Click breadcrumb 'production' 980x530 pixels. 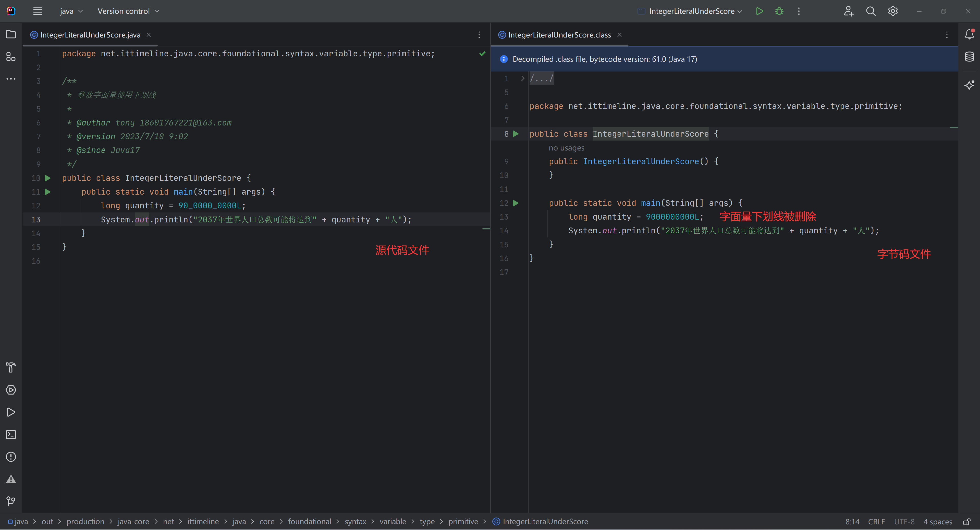click(x=85, y=522)
